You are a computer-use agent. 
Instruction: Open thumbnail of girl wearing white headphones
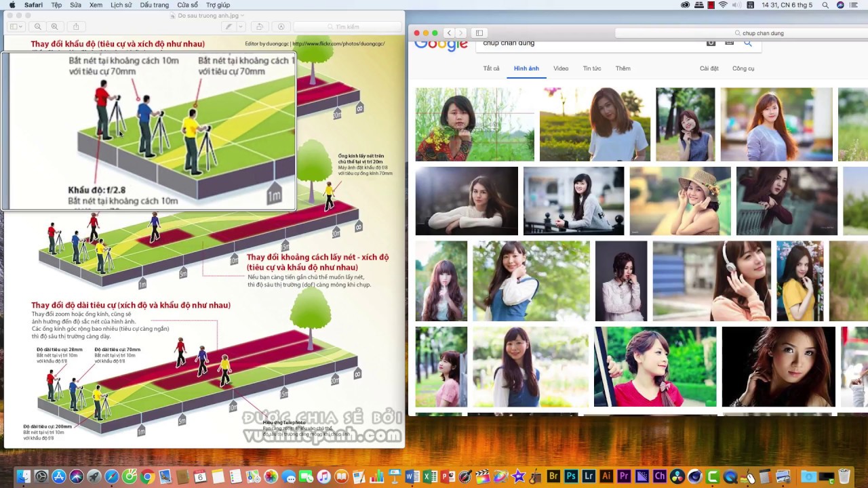click(712, 281)
